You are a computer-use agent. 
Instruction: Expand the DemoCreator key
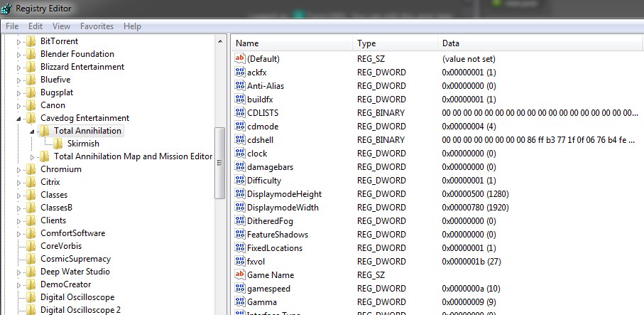pyautogui.click(x=18, y=285)
